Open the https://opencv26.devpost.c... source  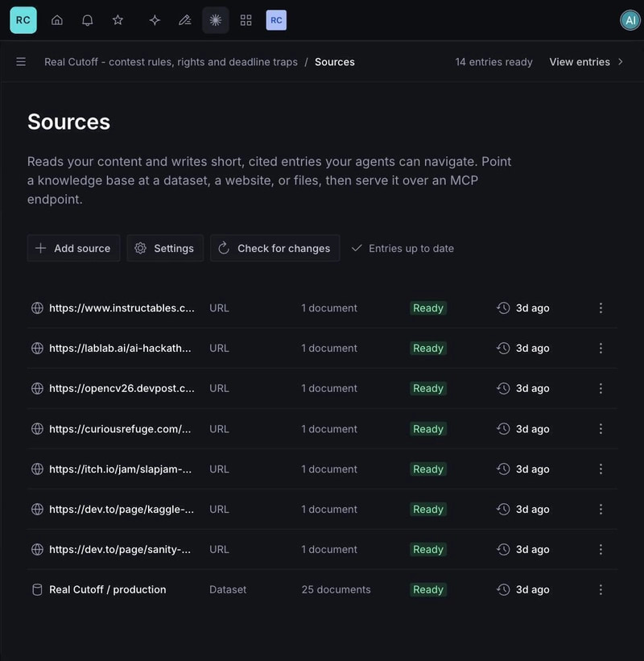122,388
